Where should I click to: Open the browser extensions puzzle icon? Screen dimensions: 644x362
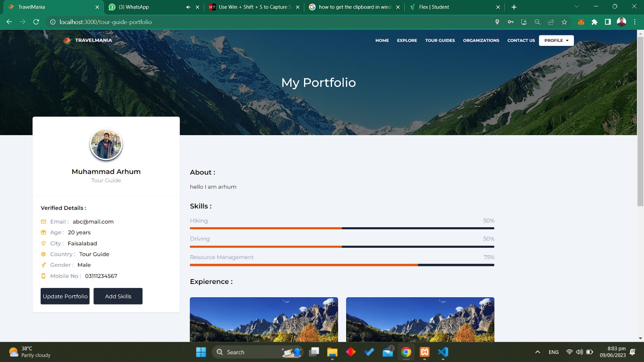594,22
